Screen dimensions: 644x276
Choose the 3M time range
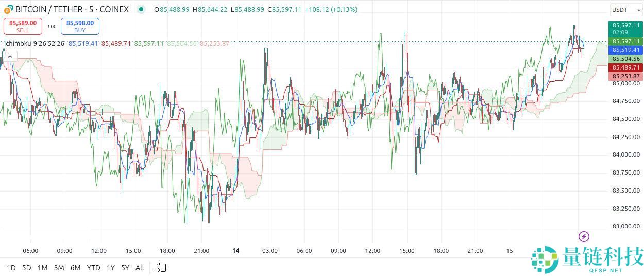click(x=59, y=268)
